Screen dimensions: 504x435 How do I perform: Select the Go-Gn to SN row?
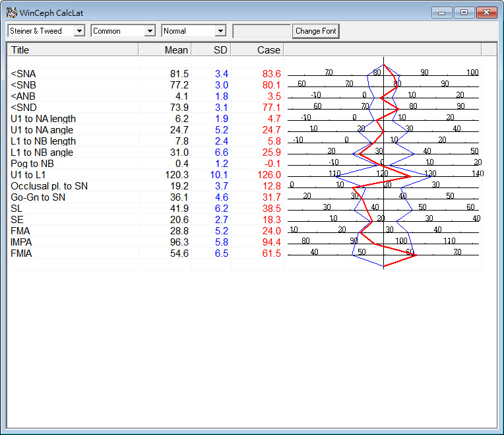click(38, 197)
